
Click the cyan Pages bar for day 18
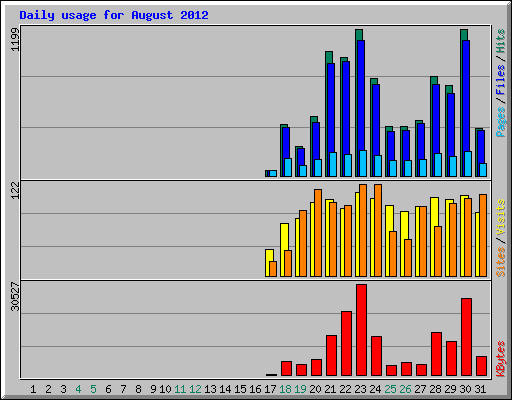[288, 167]
